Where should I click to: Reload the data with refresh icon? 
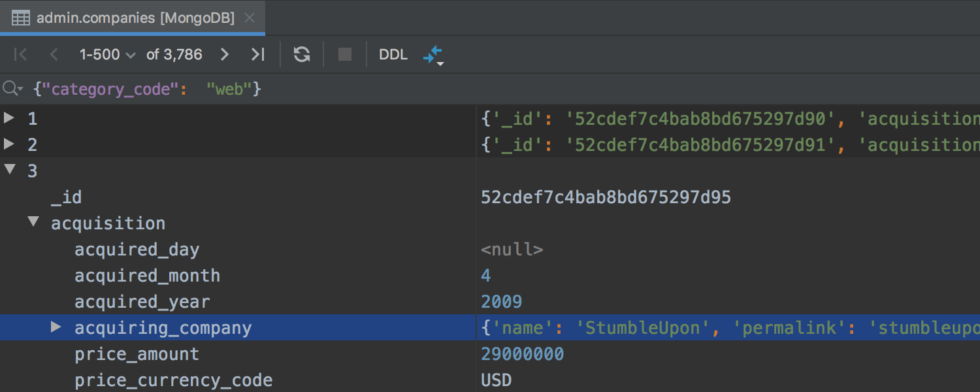(x=301, y=54)
